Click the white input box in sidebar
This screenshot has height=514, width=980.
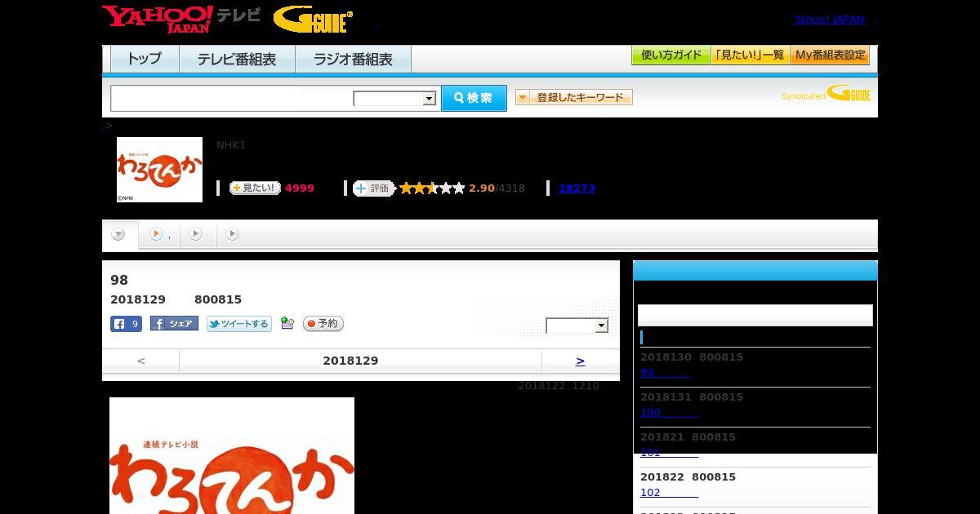(x=755, y=315)
